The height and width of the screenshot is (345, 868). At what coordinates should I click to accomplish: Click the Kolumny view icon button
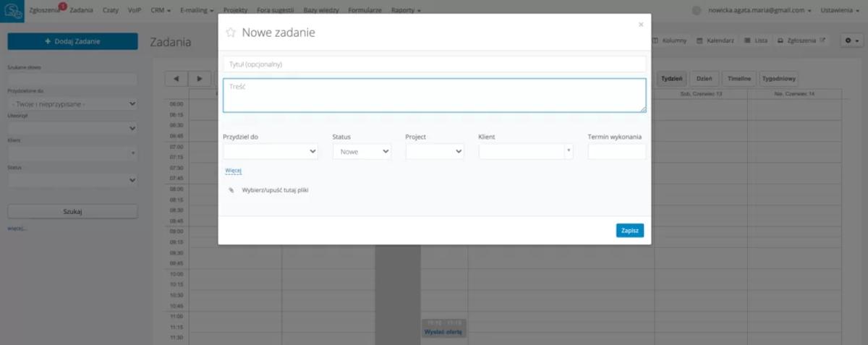coord(670,41)
